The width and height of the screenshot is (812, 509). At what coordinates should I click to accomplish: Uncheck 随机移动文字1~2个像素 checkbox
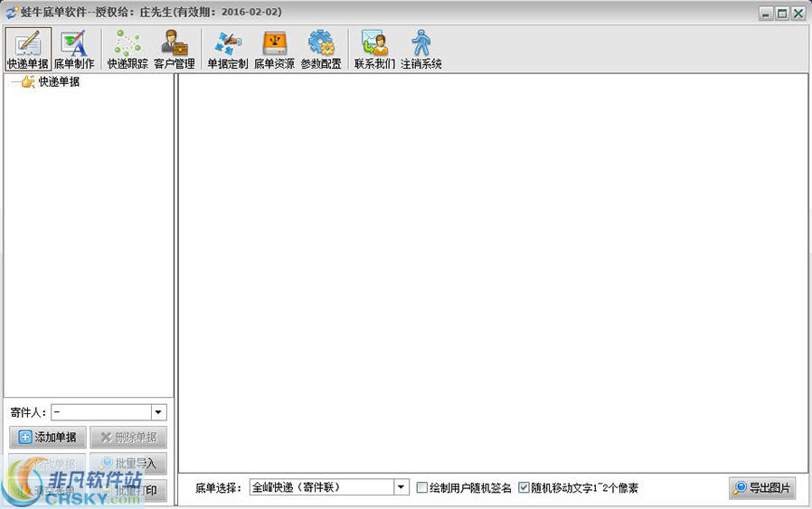[524, 487]
